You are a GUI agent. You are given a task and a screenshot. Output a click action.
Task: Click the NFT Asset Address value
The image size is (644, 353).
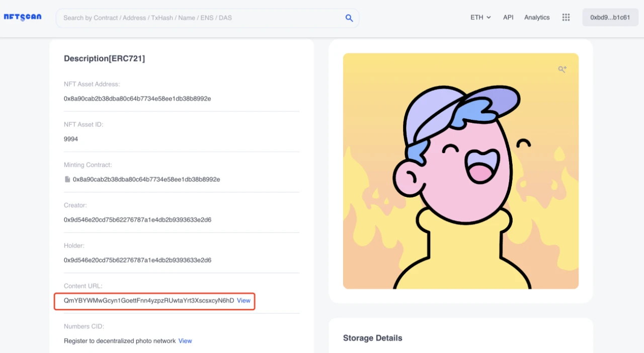pyautogui.click(x=137, y=99)
